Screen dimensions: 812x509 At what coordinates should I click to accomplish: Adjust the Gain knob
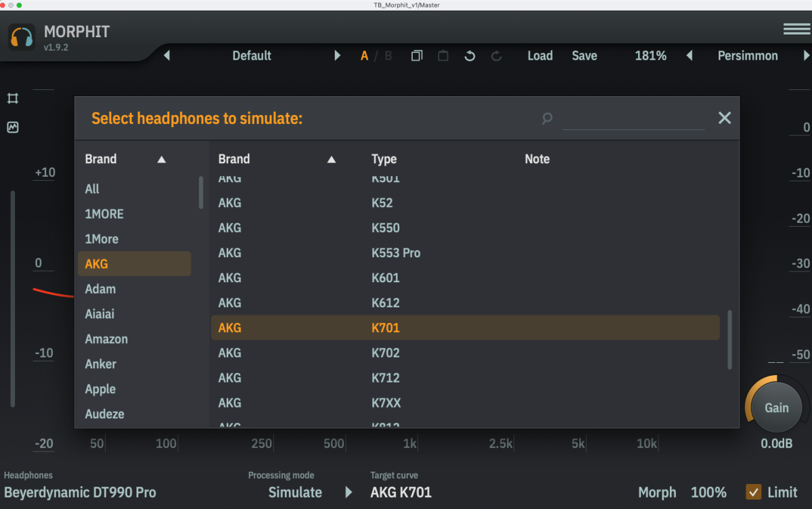tap(776, 407)
